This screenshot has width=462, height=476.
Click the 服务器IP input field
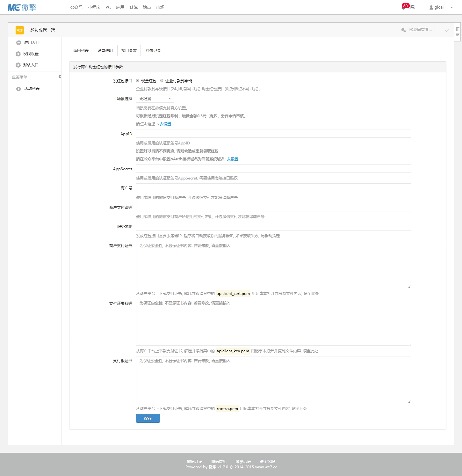coord(273,226)
